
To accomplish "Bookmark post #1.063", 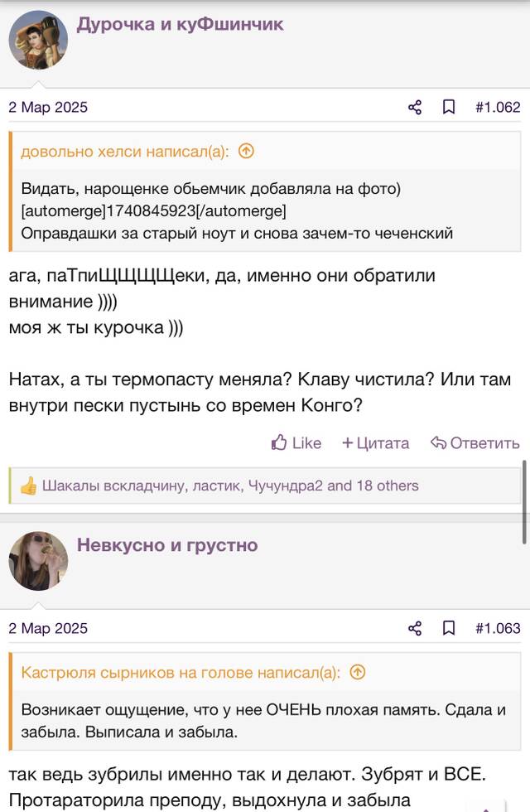I will point(449,628).
